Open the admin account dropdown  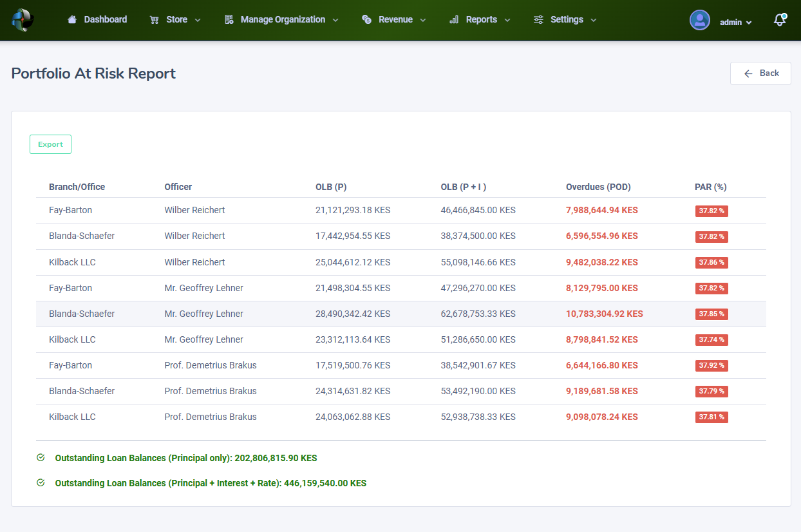pyautogui.click(x=735, y=23)
